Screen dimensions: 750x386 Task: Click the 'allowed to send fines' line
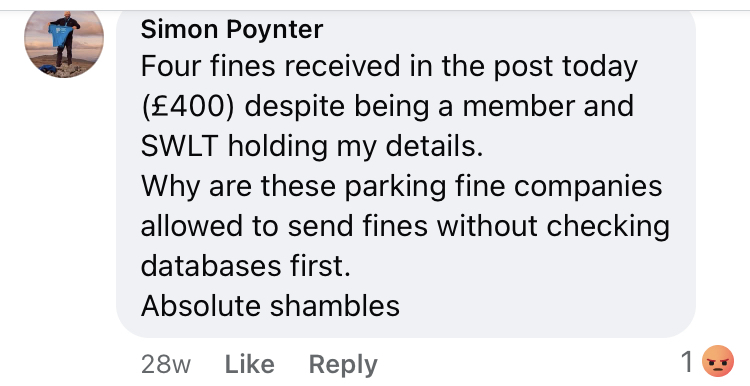coord(405,226)
